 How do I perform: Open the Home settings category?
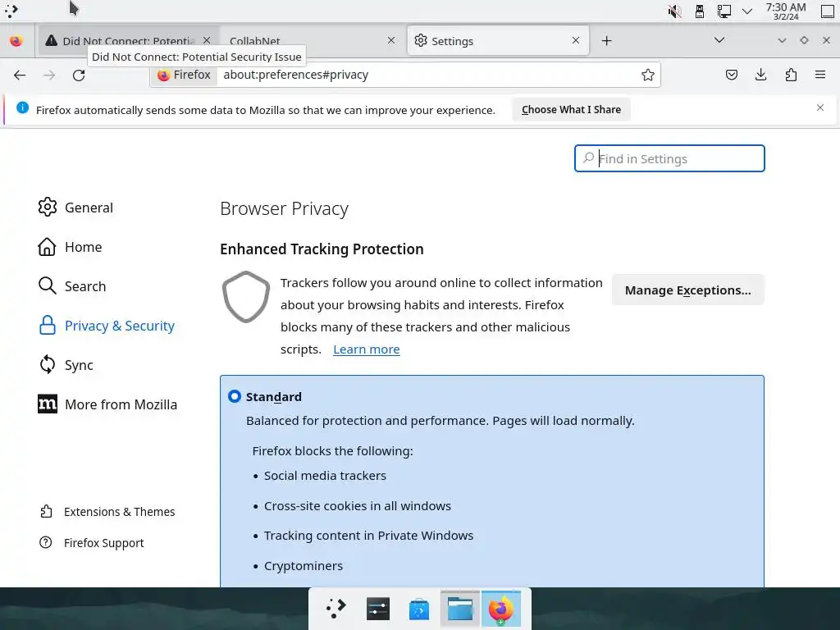tap(70, 247)
